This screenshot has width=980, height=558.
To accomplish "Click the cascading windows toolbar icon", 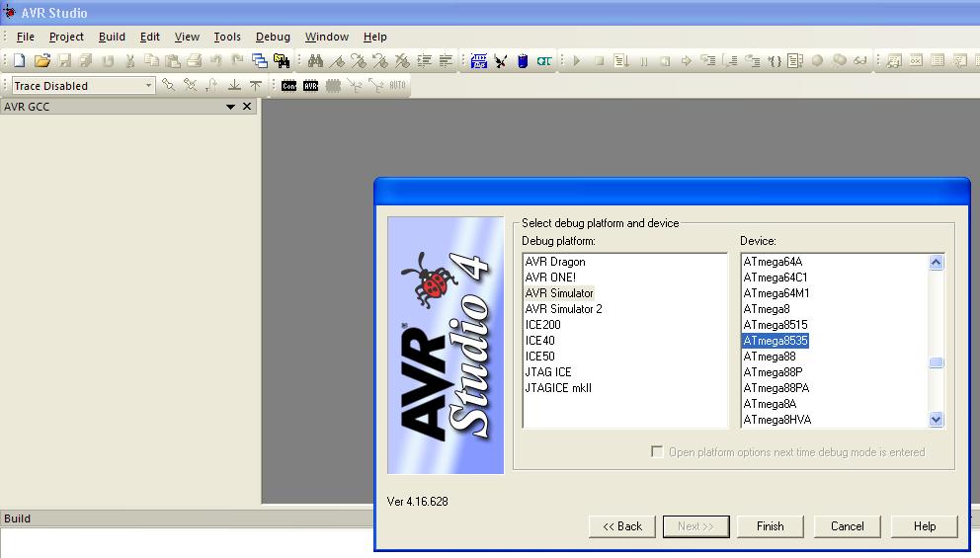I will pos(259,61).
